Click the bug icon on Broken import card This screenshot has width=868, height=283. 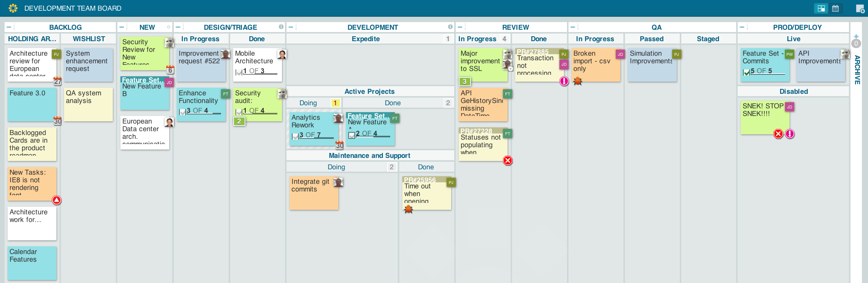coord(578,81)
